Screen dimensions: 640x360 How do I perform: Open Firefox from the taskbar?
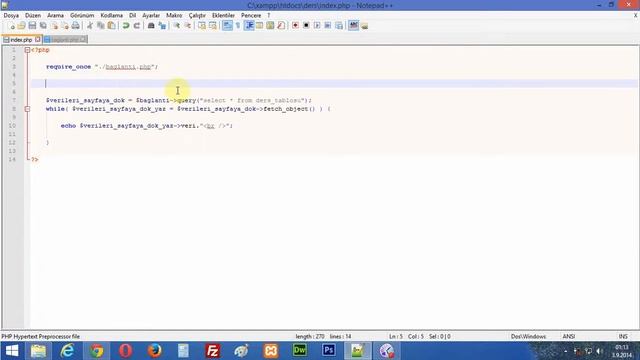[x=154, y=351]
